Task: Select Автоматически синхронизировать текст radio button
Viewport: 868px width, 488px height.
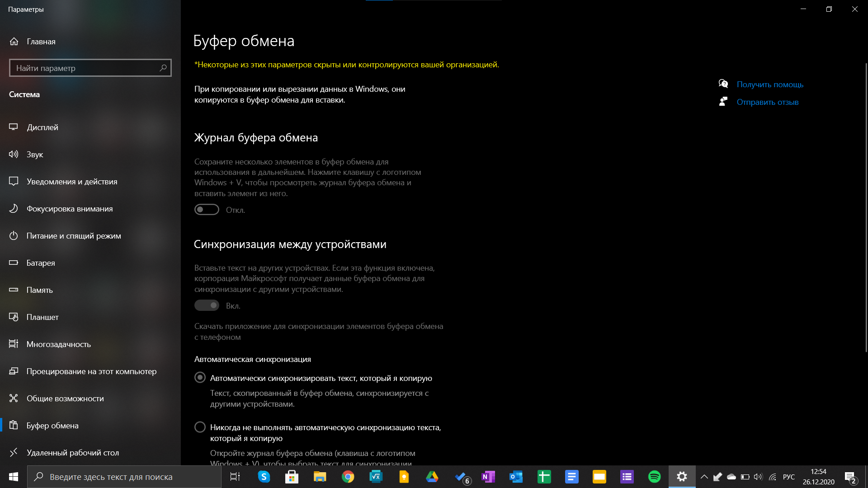Action: 200,377
